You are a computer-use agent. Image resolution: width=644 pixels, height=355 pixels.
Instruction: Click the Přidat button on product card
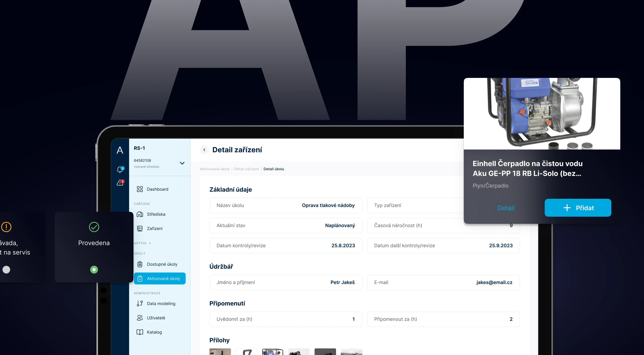coord(578,208)
